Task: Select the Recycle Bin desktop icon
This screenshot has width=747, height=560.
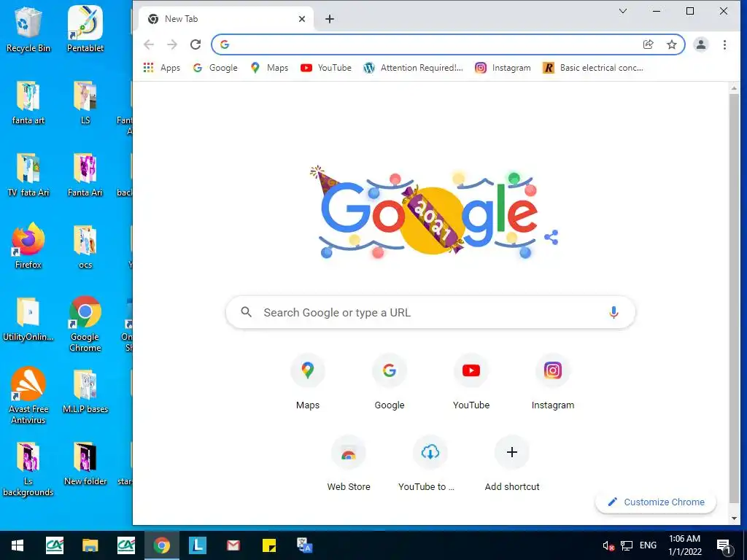Action: click(x=28, y=29)
